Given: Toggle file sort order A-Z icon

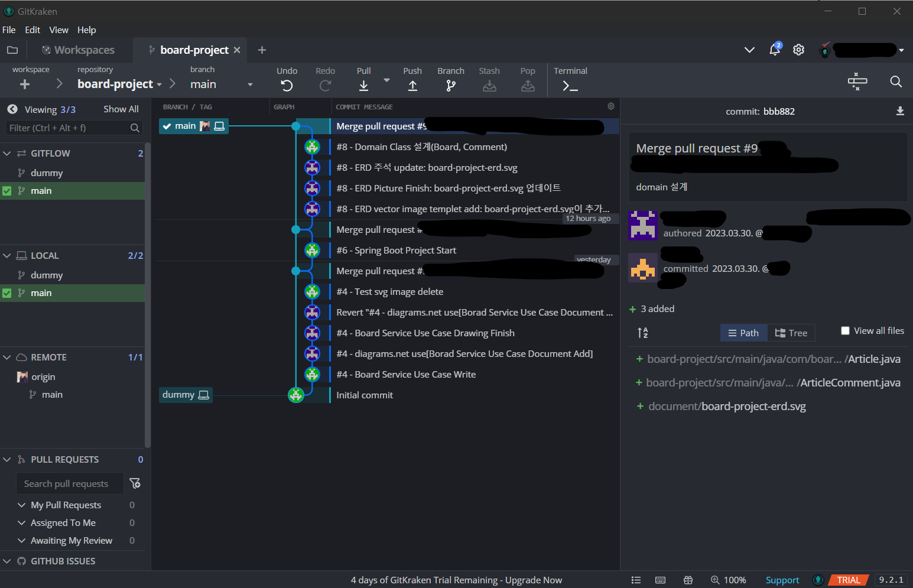Looking at the screenshot, I should tap(643, 333).
